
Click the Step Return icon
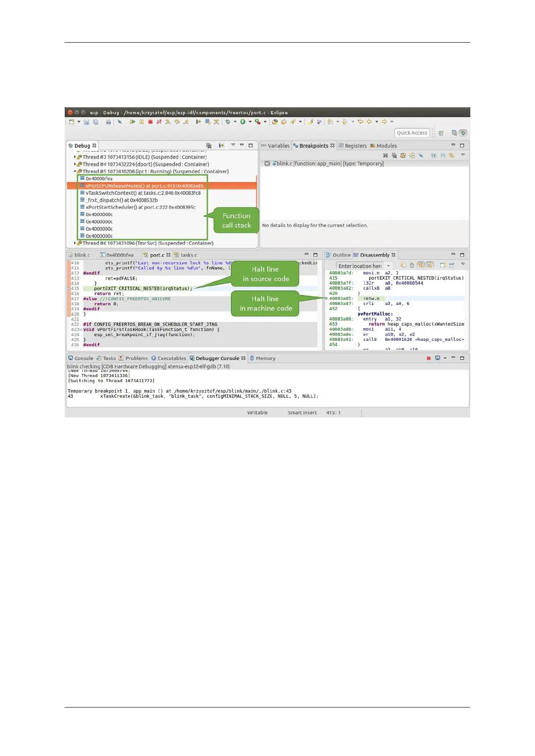(186, 122)
